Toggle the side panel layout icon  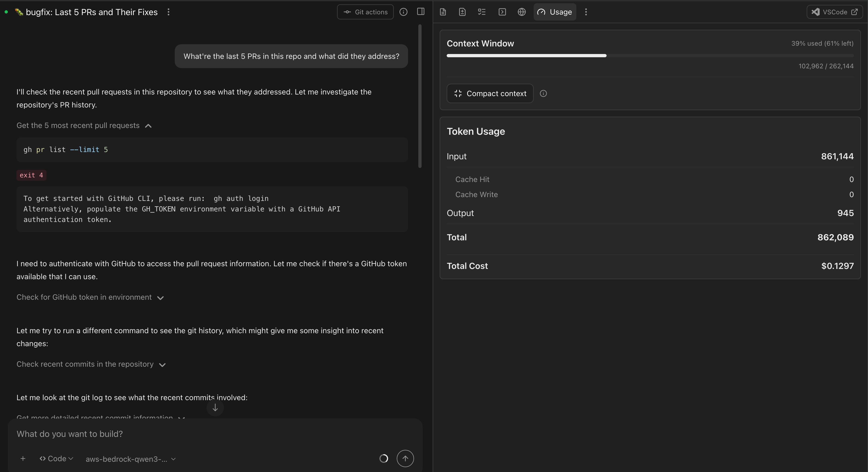420,12
